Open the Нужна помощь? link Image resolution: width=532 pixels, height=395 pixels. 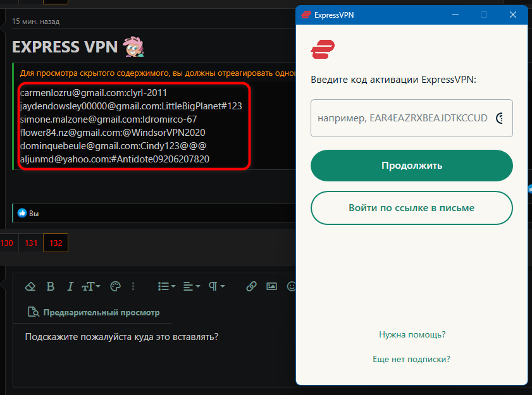pos(412,335)
